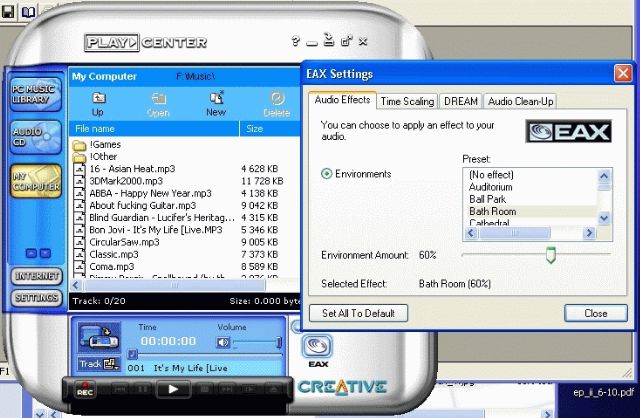Switch to the Audio Effects tab
This screenshot has height=418, width=640.
pyautogui.click(x=342, y=100)
